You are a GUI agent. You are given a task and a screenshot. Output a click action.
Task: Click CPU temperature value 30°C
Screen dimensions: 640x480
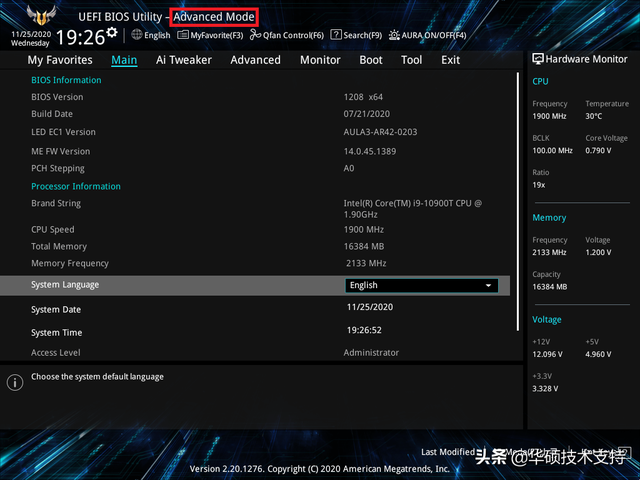tap(593, 116)
